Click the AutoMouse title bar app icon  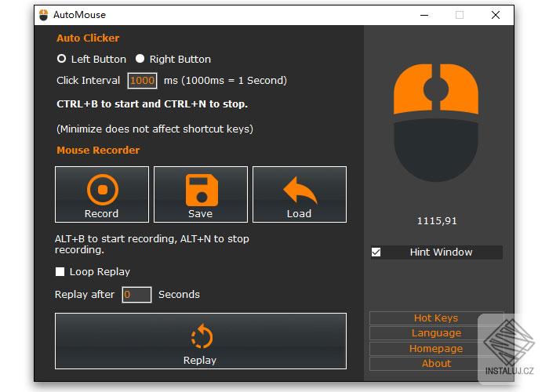pyautogui.click(x=44, y=15)
